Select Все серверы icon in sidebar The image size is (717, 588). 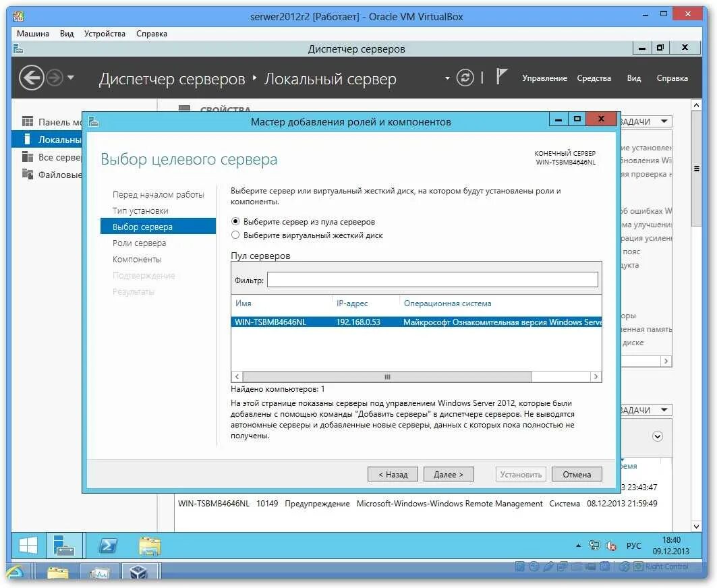pos(28,157)
